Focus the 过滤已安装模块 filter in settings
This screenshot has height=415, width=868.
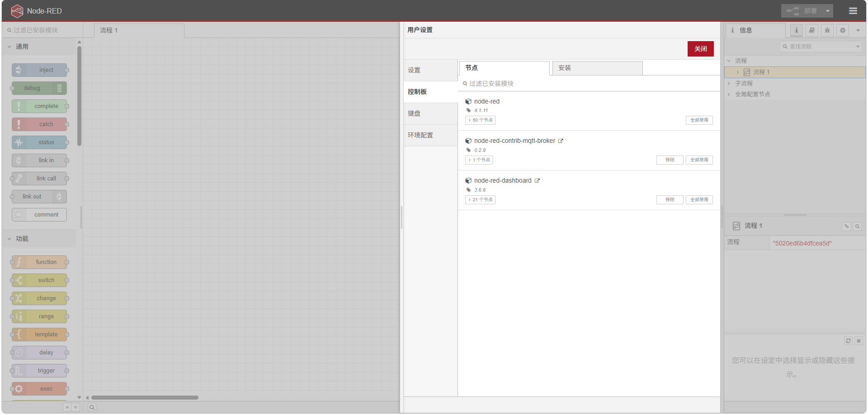pos(589,84)
